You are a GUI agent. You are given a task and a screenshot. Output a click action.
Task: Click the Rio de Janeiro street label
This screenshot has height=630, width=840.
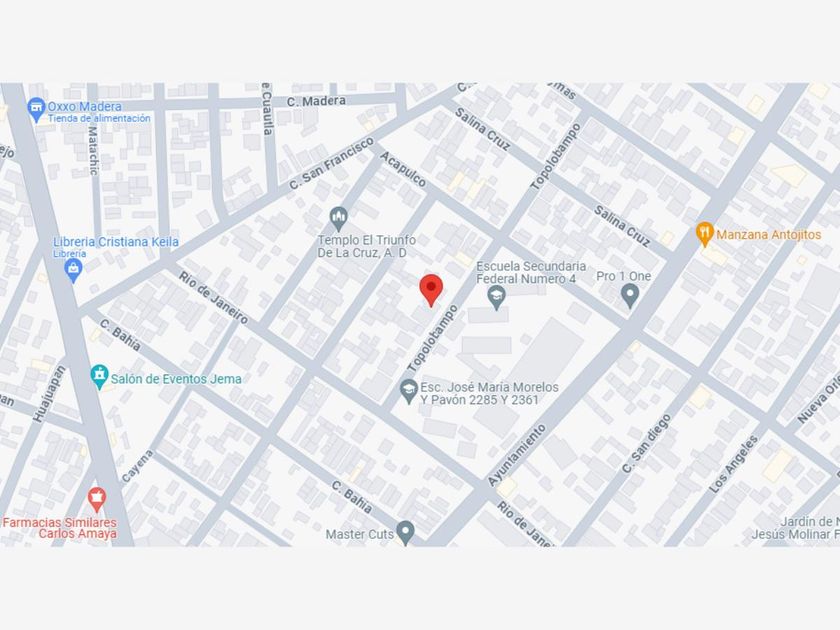213,298
